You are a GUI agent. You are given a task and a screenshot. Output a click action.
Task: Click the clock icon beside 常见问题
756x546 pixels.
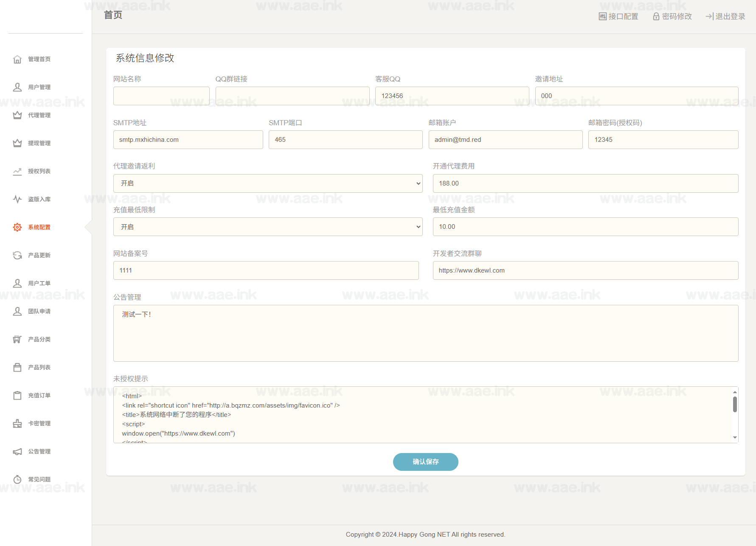coord(17,479)
